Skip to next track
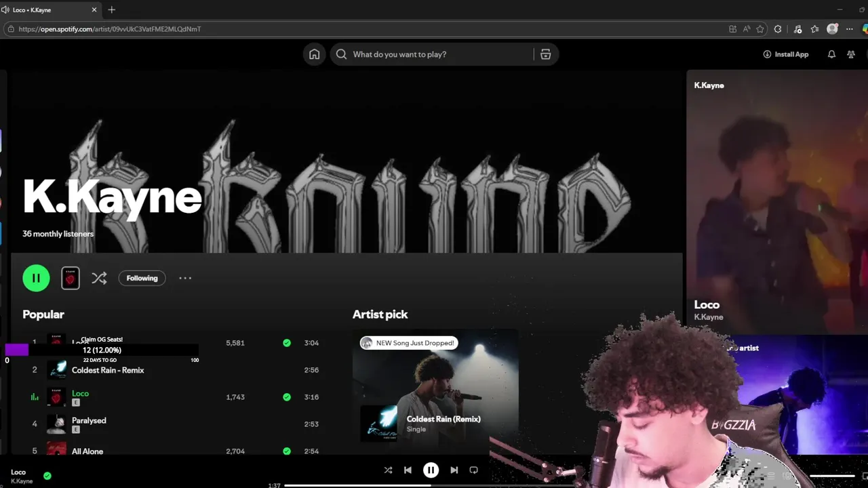This screenshot has height=488, width=868. [454, 470]
